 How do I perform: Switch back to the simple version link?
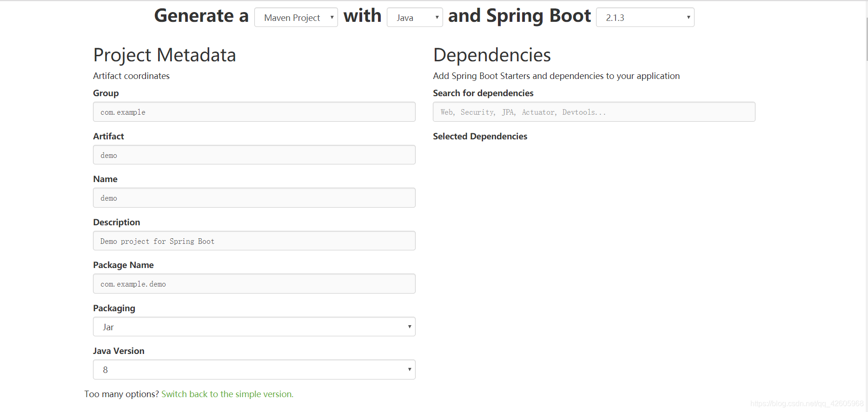[227, 394]
